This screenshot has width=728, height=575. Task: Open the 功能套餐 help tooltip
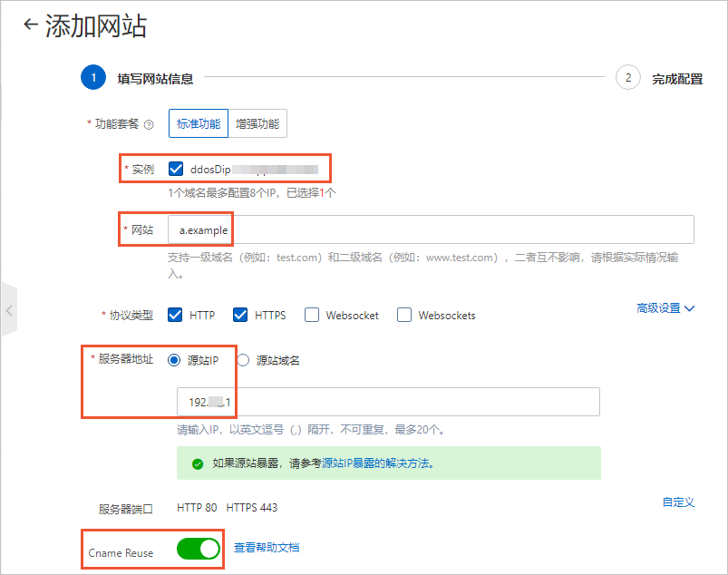point(150,124)
